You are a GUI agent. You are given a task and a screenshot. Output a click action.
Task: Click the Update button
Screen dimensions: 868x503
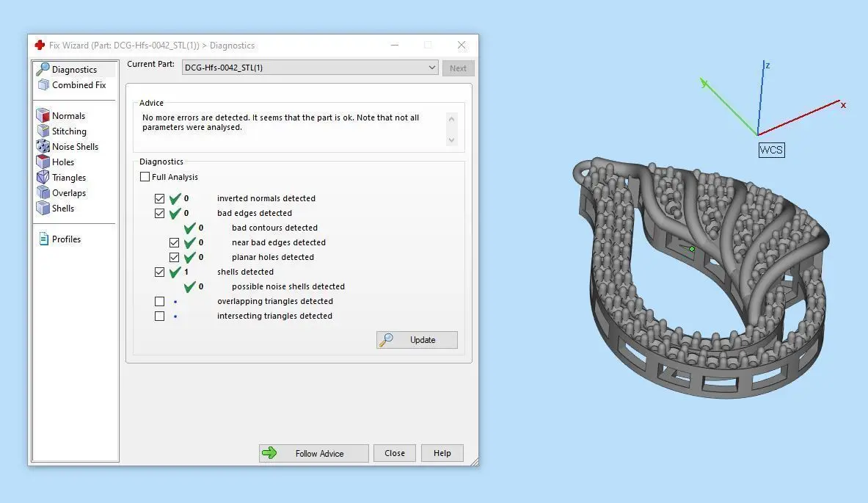point(417,339)
